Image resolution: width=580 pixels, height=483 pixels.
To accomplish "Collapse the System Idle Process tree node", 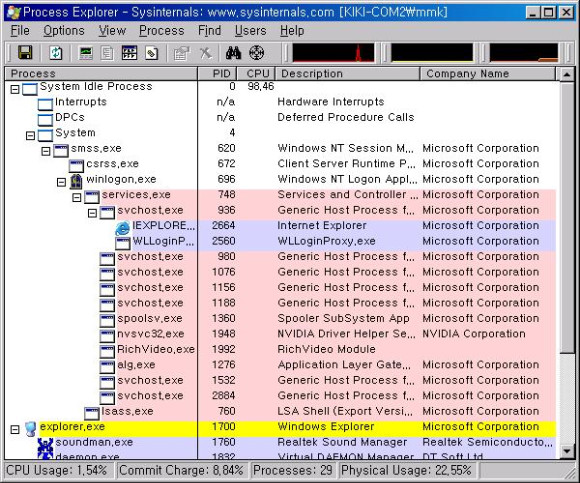I will (x=15, y=89).
